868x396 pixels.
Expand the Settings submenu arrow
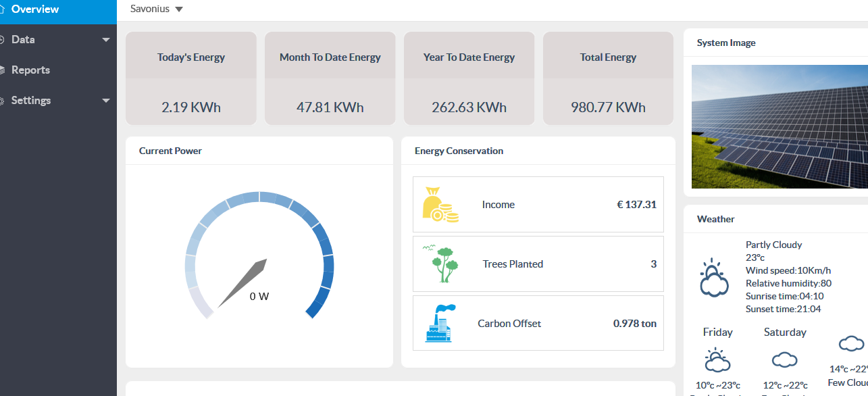[x=106, y=101]
